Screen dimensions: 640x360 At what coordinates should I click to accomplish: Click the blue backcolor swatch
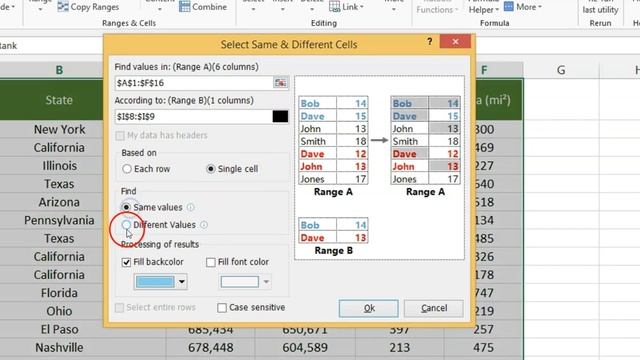click(155, 282)
